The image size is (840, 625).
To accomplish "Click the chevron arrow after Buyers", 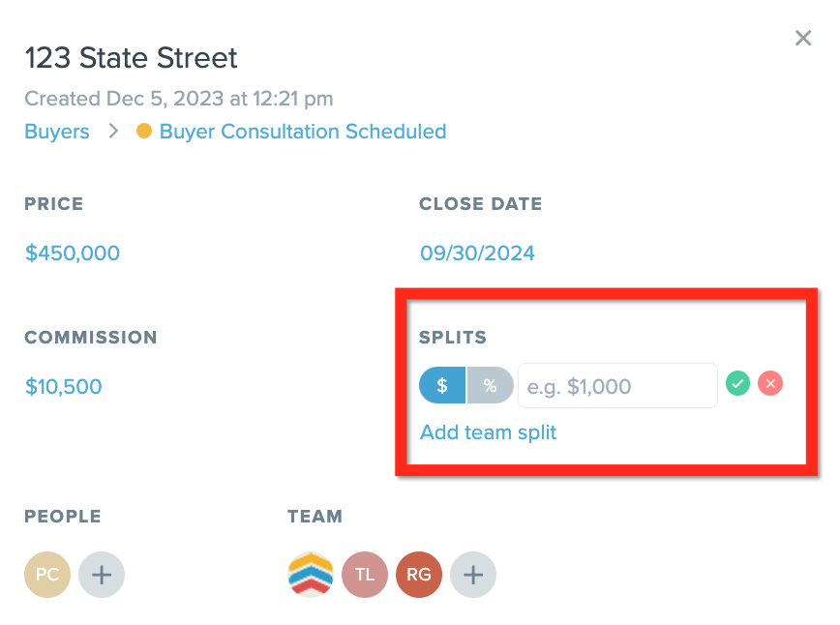I will [x=113, y=131].
